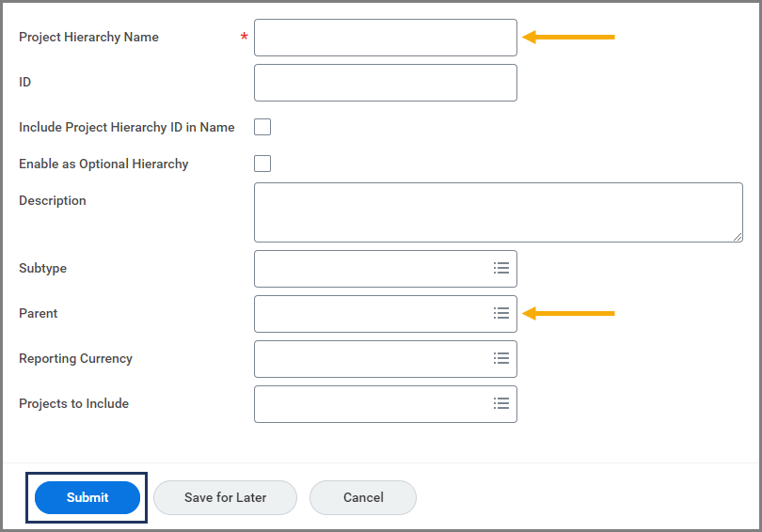The width and height of the screenshot is (762, 532).
Task: Grab the Description box resize handle
Action: (x=738, y=237)
